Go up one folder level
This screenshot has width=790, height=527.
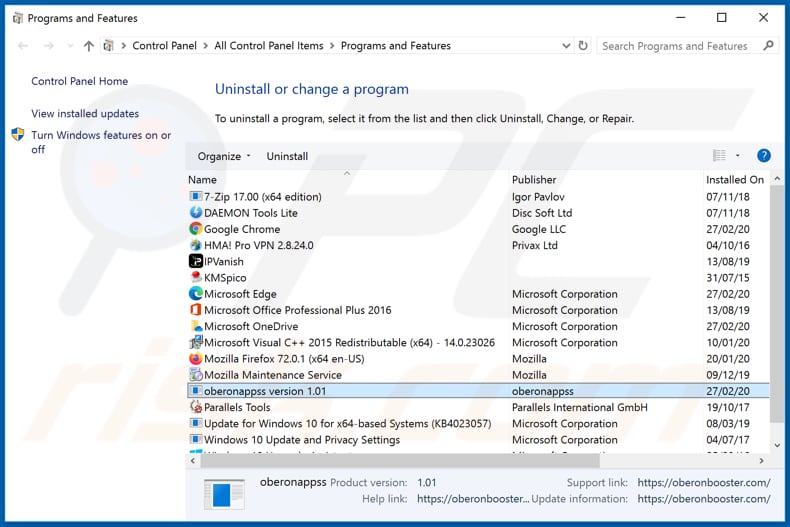(89, 46)
